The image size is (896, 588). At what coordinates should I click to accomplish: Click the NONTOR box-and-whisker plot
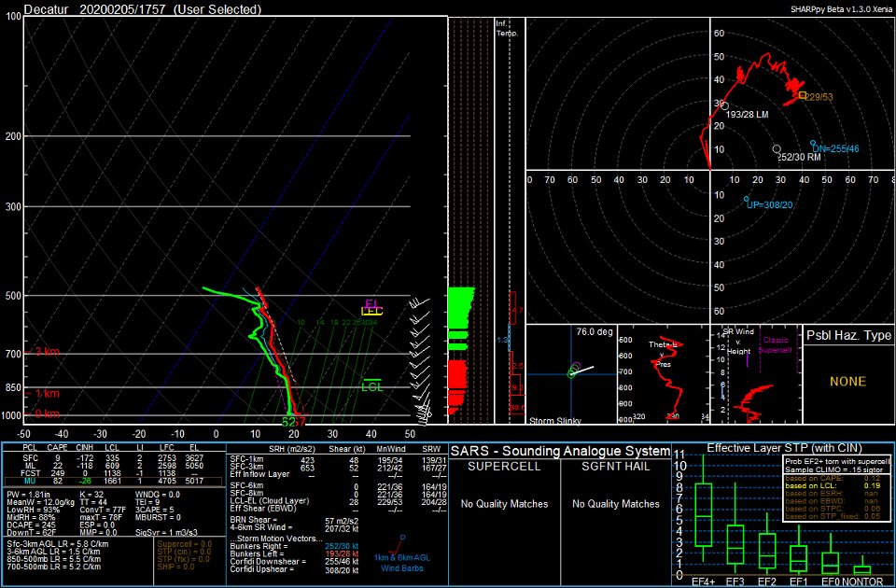[864, 566]
